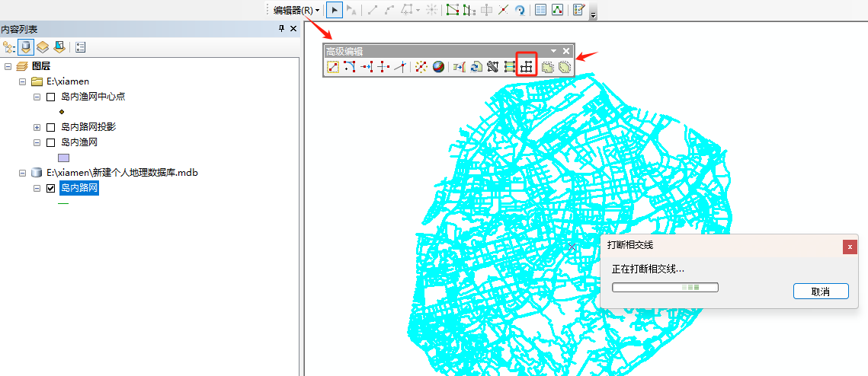Switch to List By Source view
This screenshot has width=868, height=376.
pyautogui.click(x=26, y=47)
